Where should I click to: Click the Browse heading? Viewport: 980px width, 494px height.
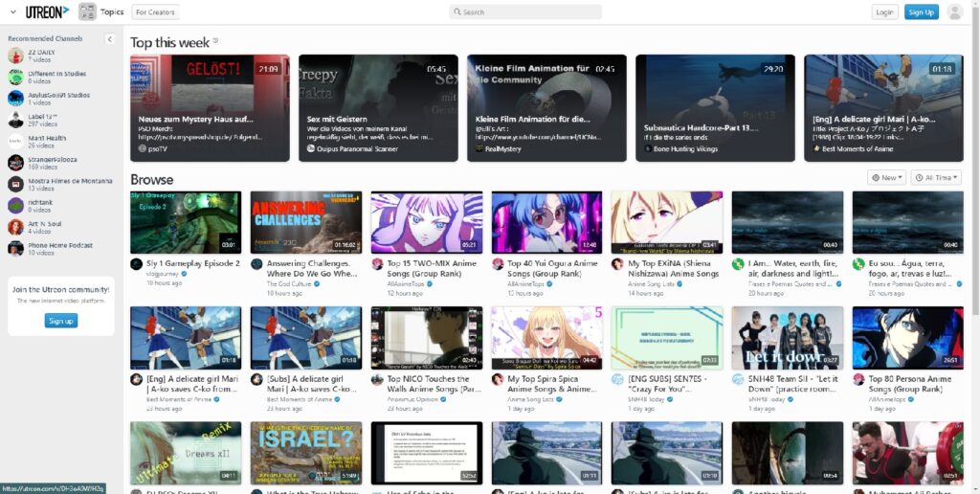pos(152,179)
